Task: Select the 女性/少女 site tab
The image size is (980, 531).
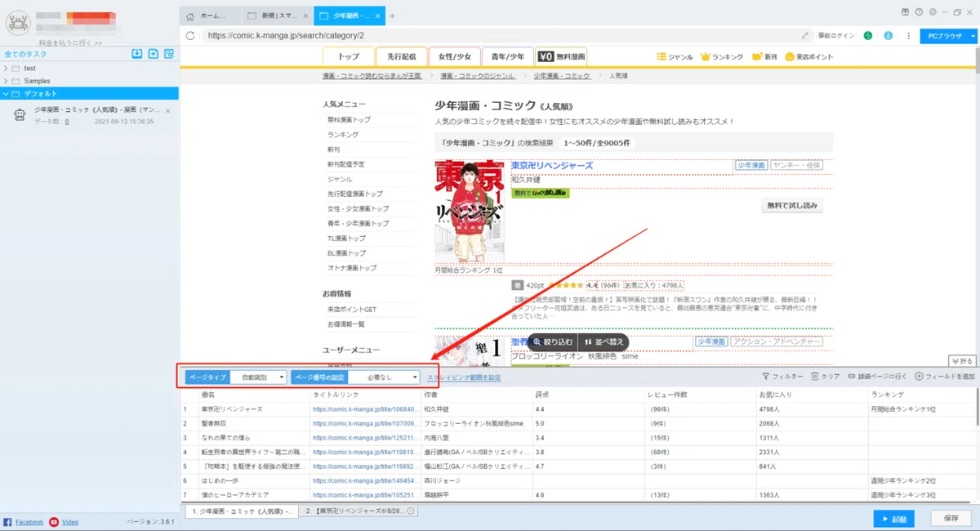Action: [454, 56]
